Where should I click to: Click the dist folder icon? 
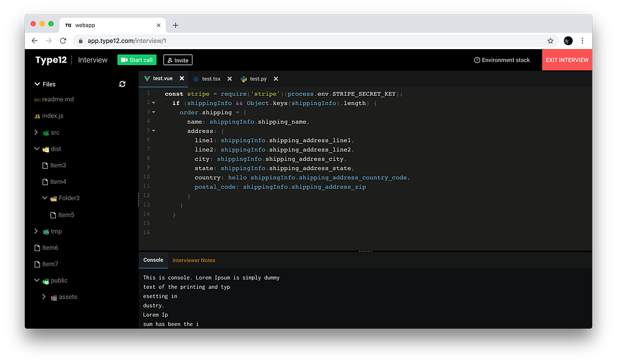[x=46, y=149]
